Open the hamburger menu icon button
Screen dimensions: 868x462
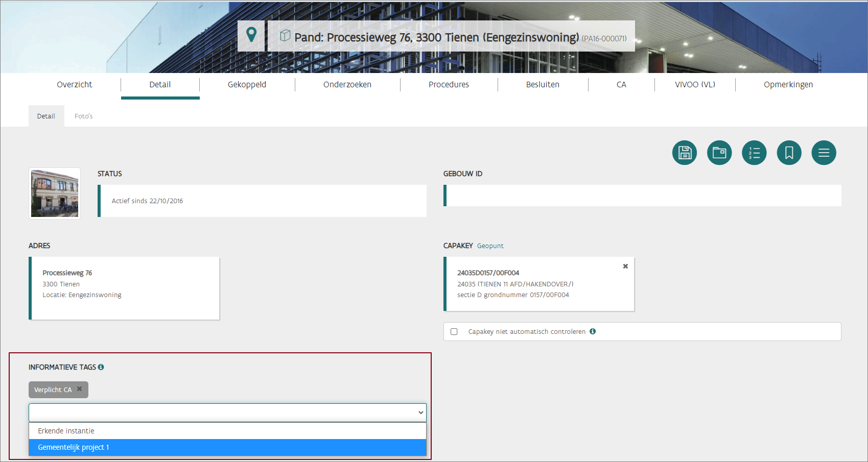pos(824,153)
